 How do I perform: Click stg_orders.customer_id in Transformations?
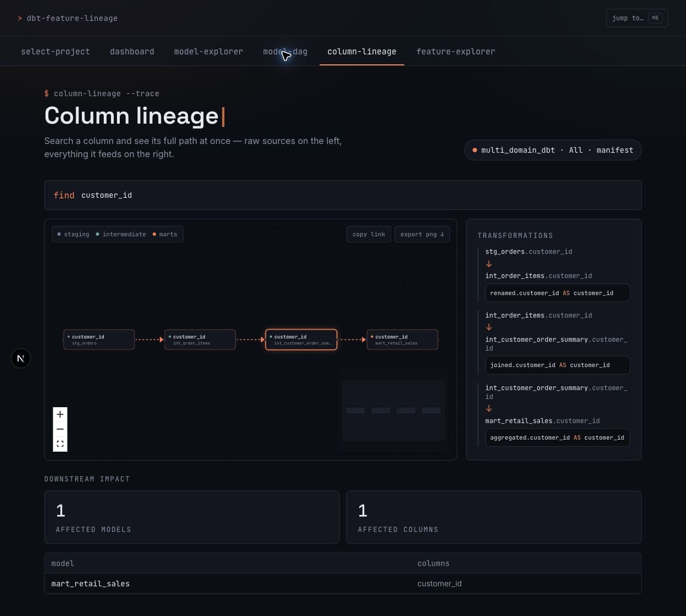point(528,252)
